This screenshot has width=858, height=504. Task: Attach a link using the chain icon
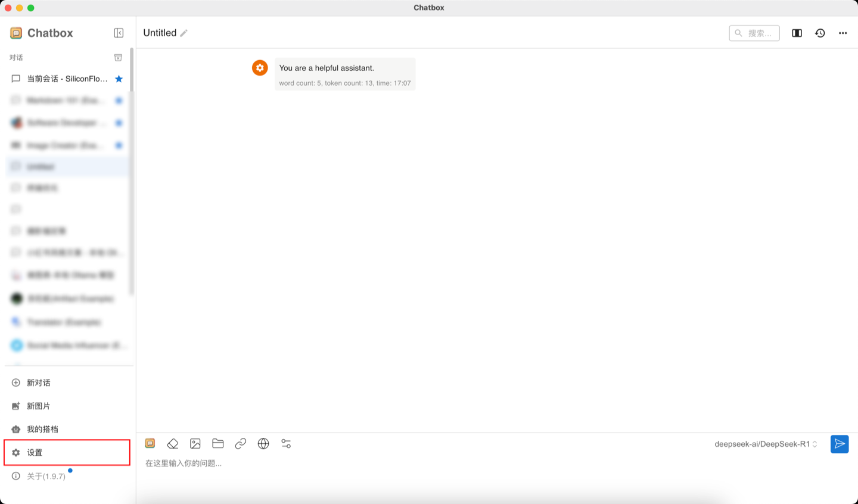pyautogui.click(x=241, y=444)
